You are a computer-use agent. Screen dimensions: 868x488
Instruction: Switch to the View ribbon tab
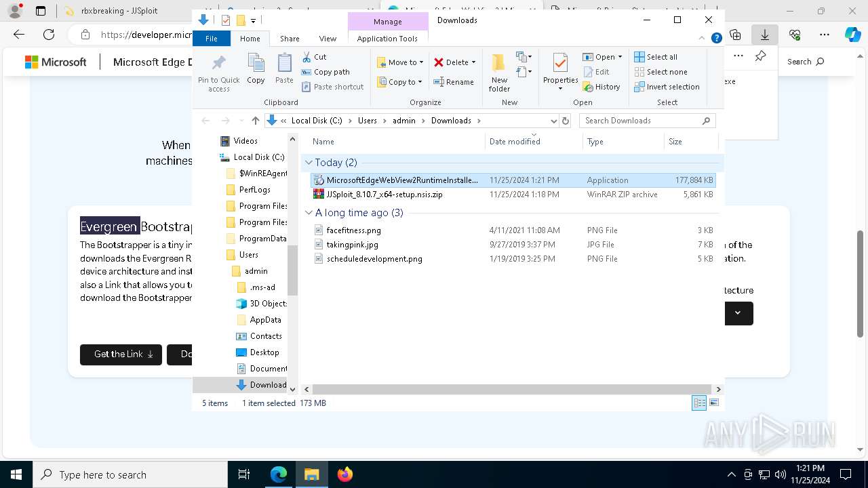(328, 39)
